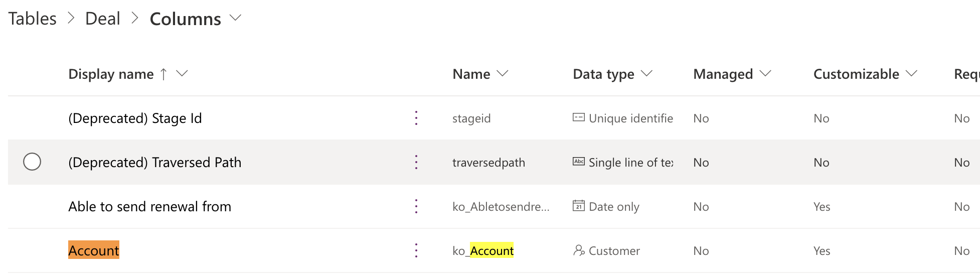Open more options for Traversed Path row

coord(416,162)
